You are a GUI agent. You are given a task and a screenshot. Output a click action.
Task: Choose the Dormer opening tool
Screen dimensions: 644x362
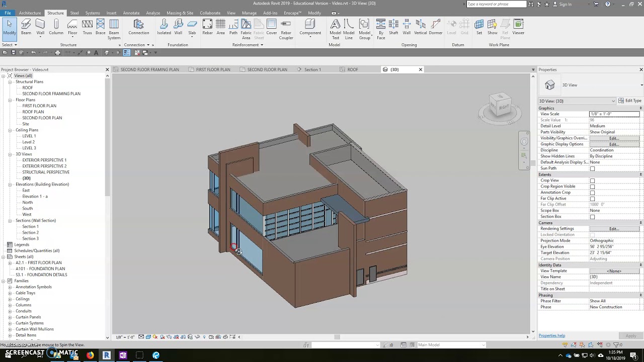[x=436, y=27]
